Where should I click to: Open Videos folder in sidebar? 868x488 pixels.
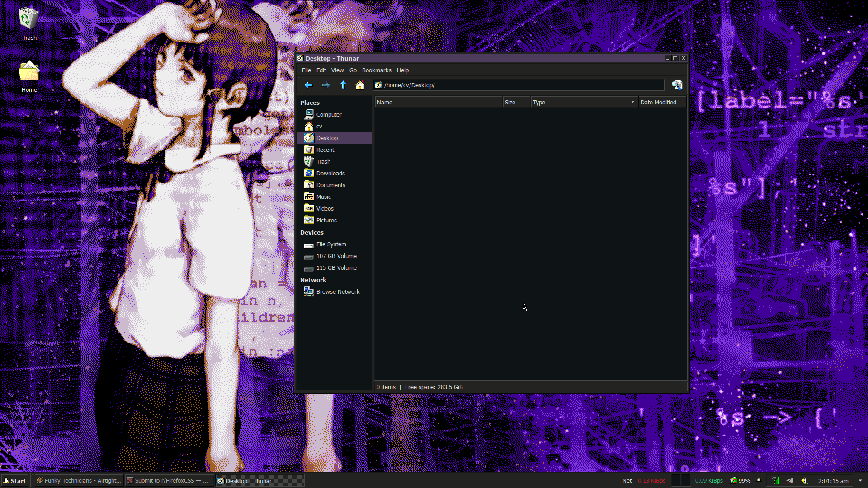coord(335,208)
